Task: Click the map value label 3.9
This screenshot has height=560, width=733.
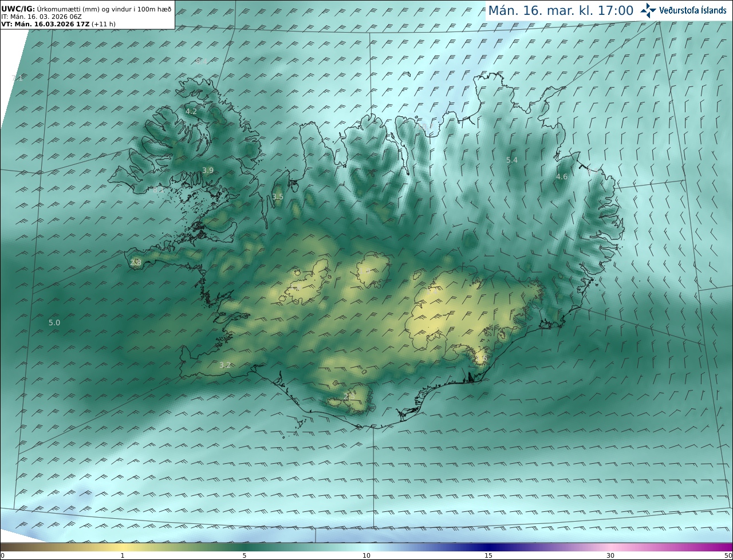Action: tap(208, 170)
